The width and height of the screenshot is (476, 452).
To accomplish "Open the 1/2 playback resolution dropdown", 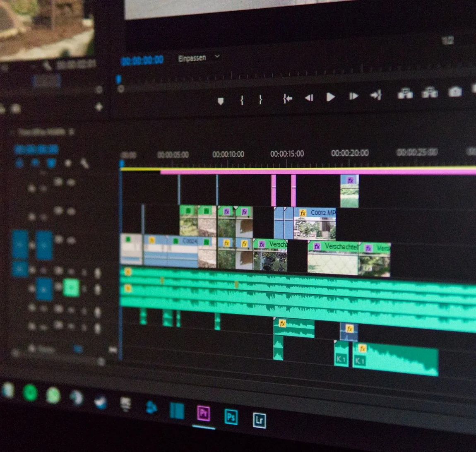I will [448, 41].
